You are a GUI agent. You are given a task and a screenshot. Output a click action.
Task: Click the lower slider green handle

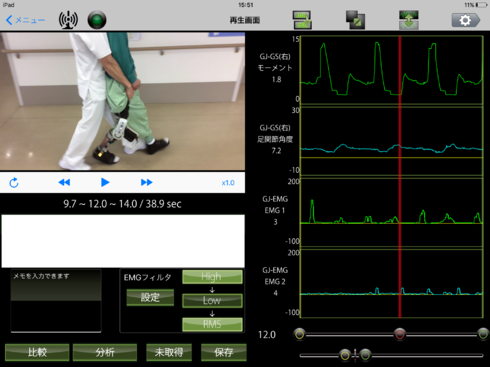point(365,355)
